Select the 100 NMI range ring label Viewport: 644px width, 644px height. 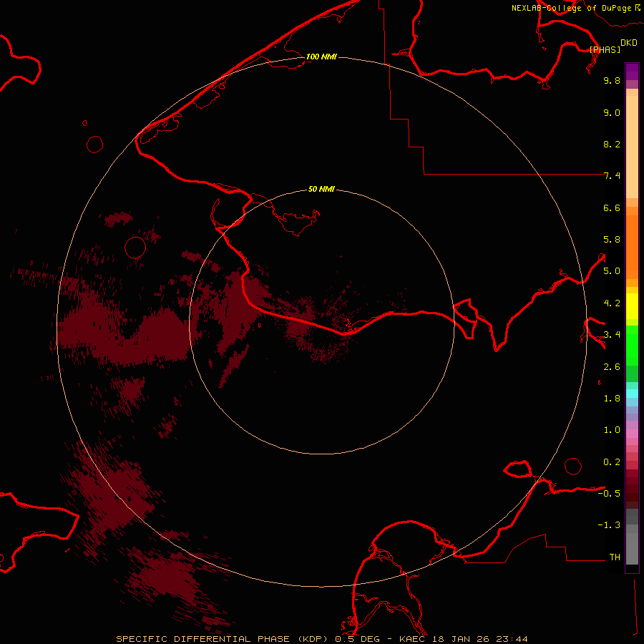point(321,57)
